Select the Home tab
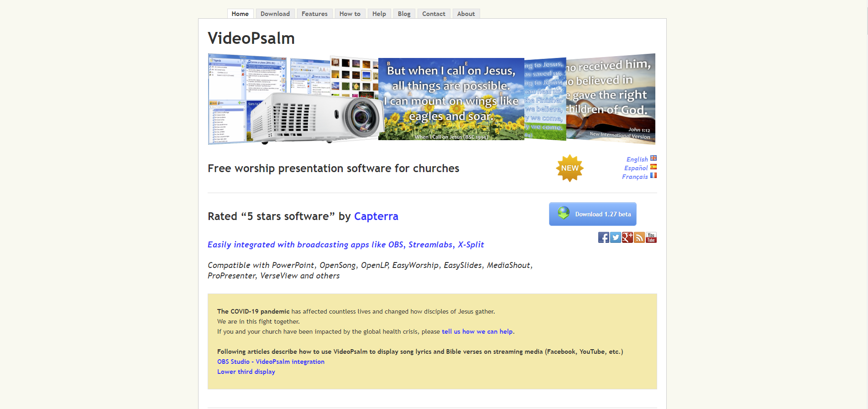The image size is (868, 409). [x=240, y=14]
